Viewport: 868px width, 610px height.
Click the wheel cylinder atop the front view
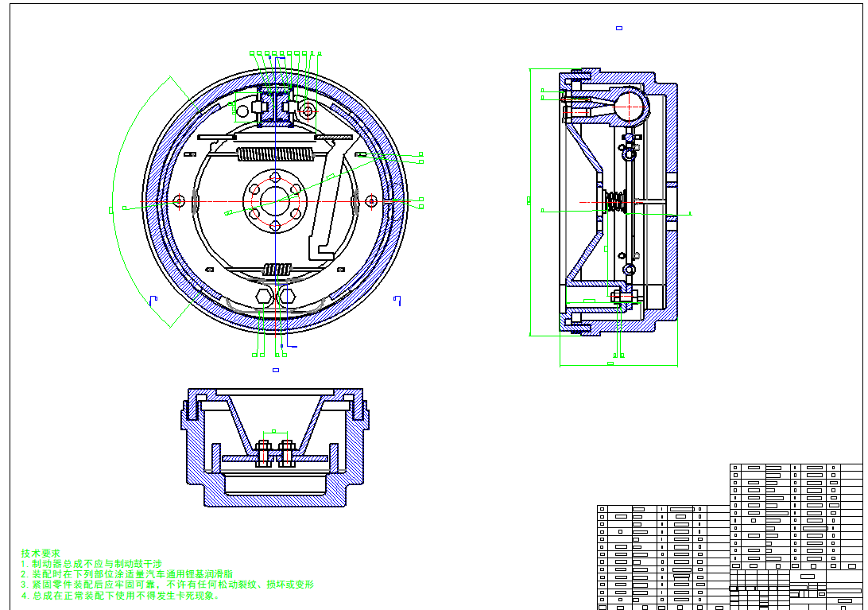click(x=276, y=107)
